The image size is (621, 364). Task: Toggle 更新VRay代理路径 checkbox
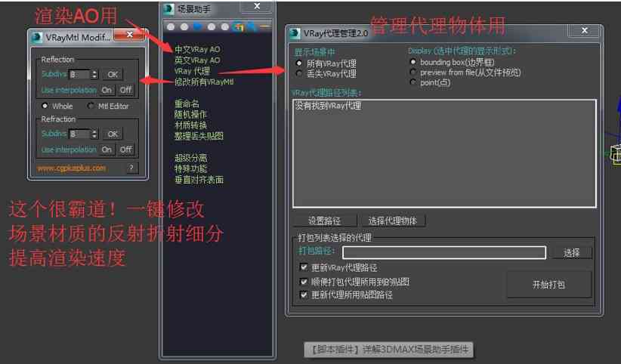click(x=304, y=267)
